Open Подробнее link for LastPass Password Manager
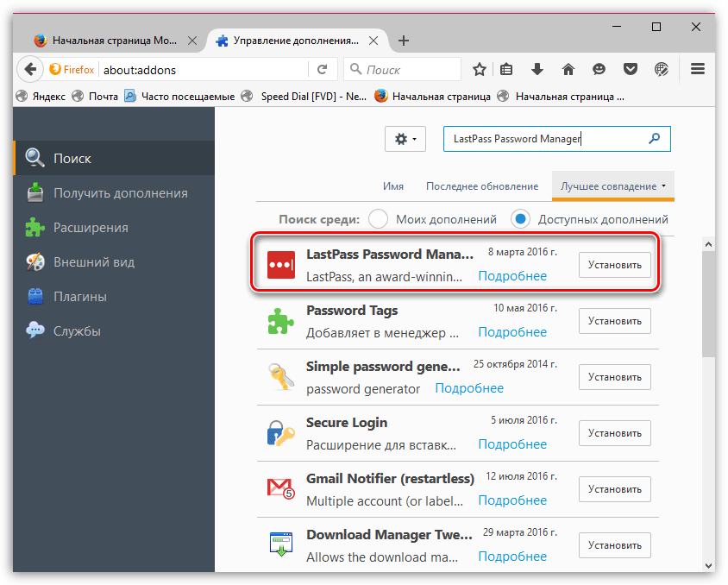 (x=512, y=276)
